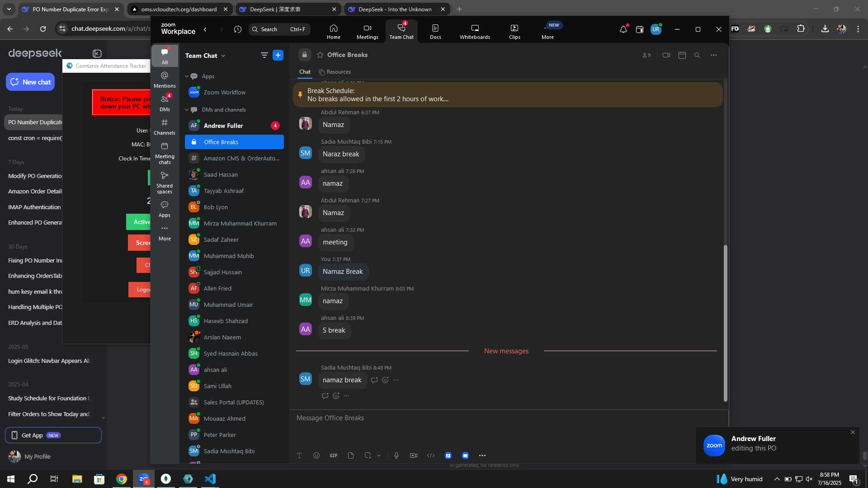Open Zoom Docs tab
The width and height of the screenshot is (868, 488).
(435, 32)
